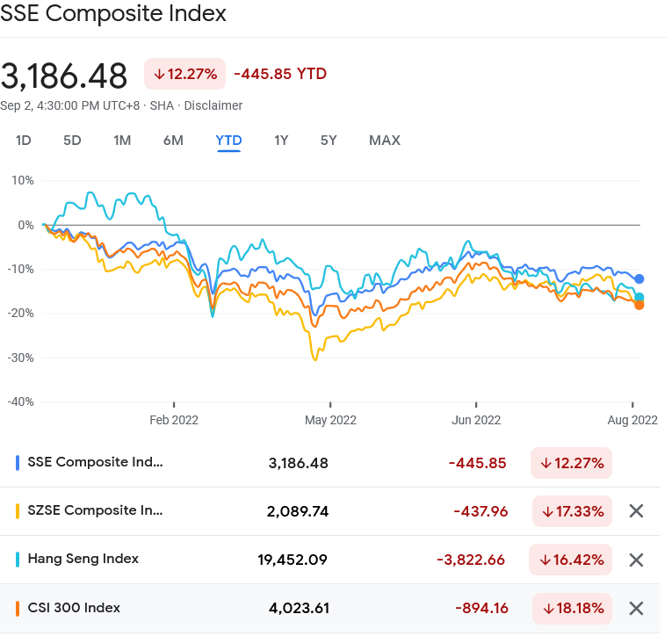The width and height of the screenshot is (672, 636).
Task: Click the down 17.33% badge
Action: coord(572,511)
